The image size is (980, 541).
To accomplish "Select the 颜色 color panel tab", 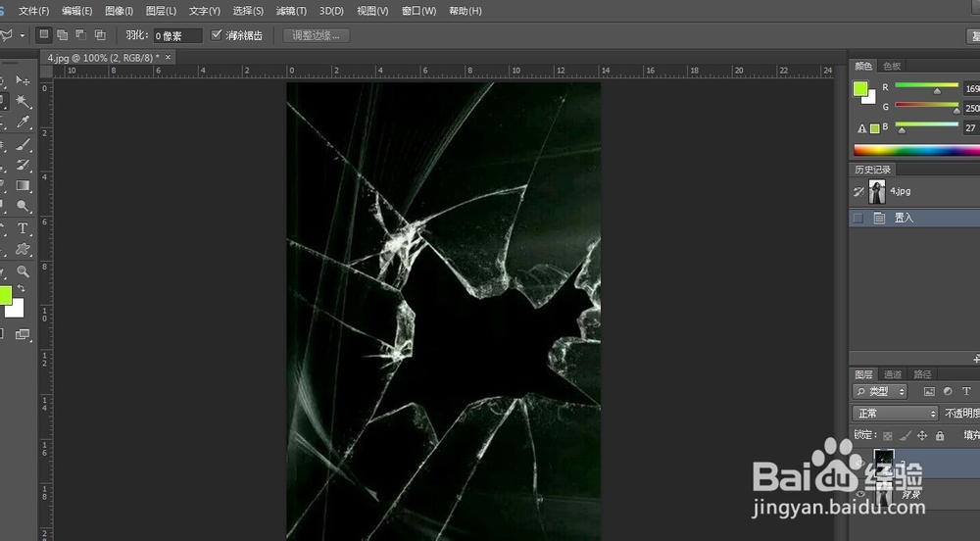I will (863, 66).
